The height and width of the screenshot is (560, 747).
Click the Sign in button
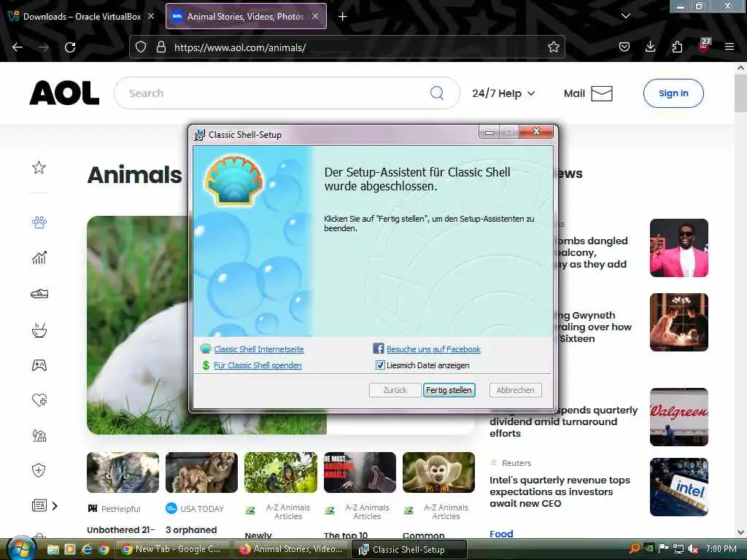coord(673,93)
